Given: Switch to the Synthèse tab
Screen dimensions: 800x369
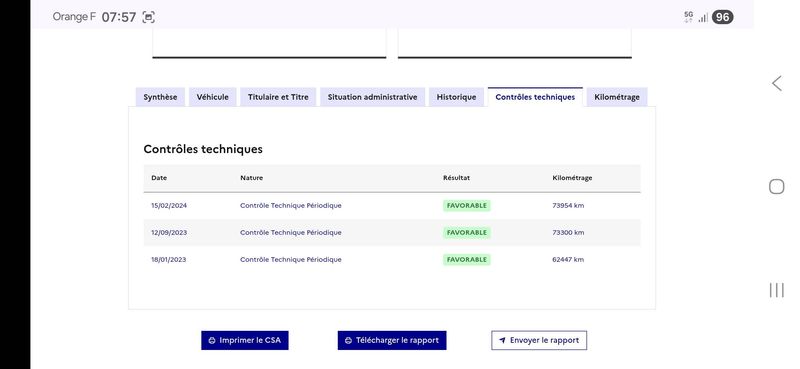Looking at the screenshot, I should pyautogui.click(x=160, y=97).
